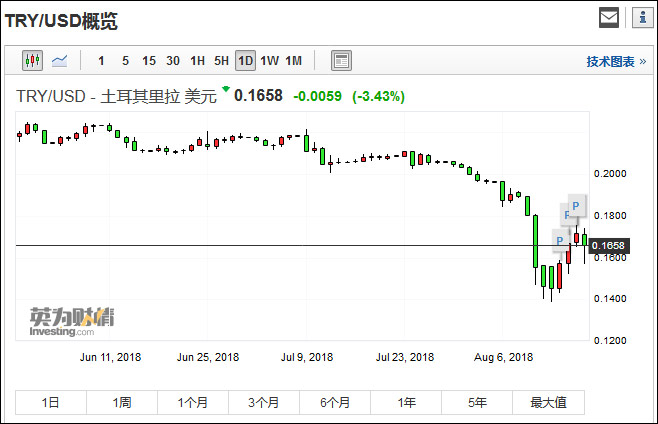Click the Jul 23, 2018 date label

(x=405, y=357)
